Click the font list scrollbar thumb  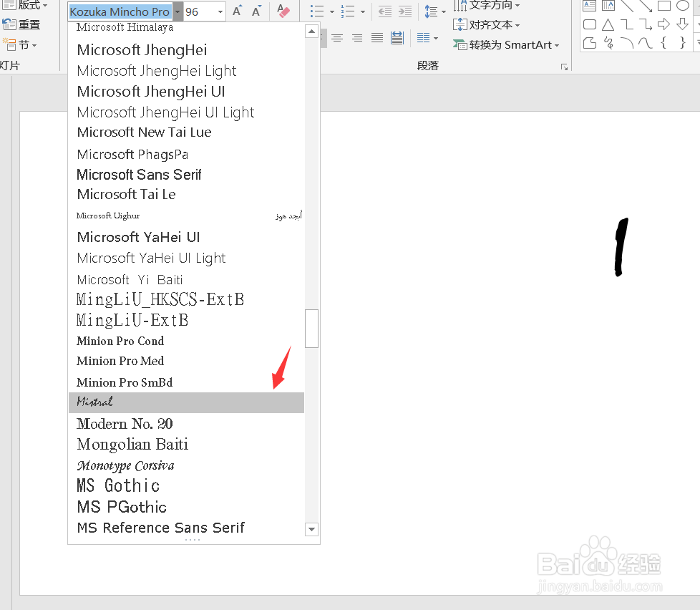click(311, 328)
